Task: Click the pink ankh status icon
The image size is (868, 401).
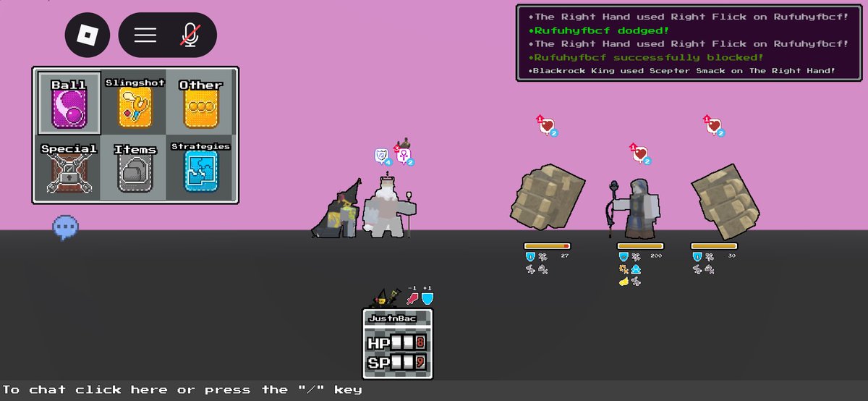Action: pyautogui.click(x=404, y=155)
